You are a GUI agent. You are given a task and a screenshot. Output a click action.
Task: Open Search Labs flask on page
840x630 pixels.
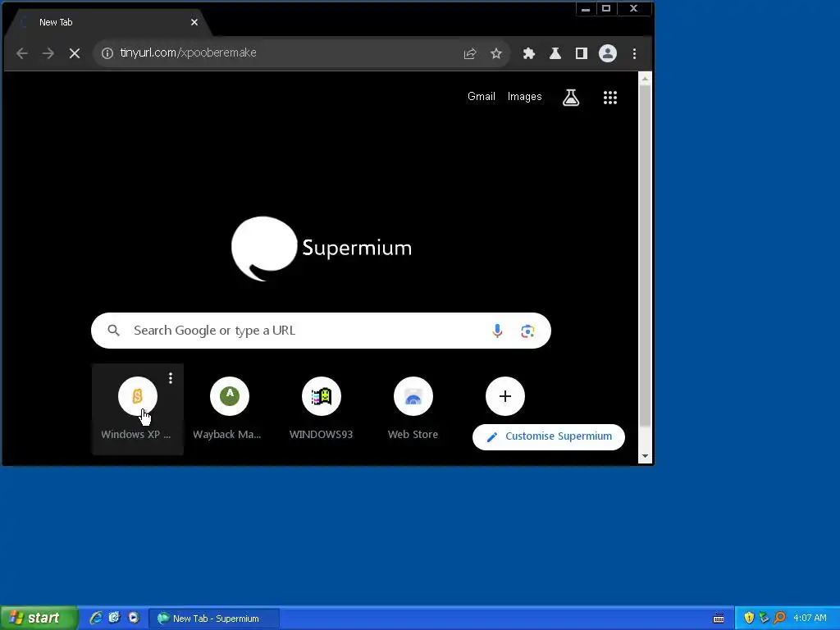[x=571, y=97]
